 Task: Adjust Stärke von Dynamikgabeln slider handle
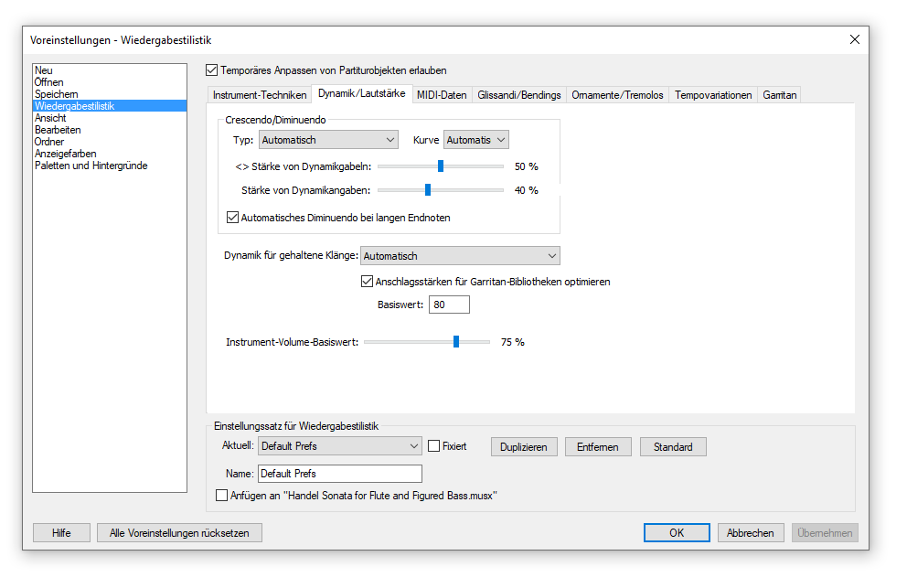pos(441,166)
